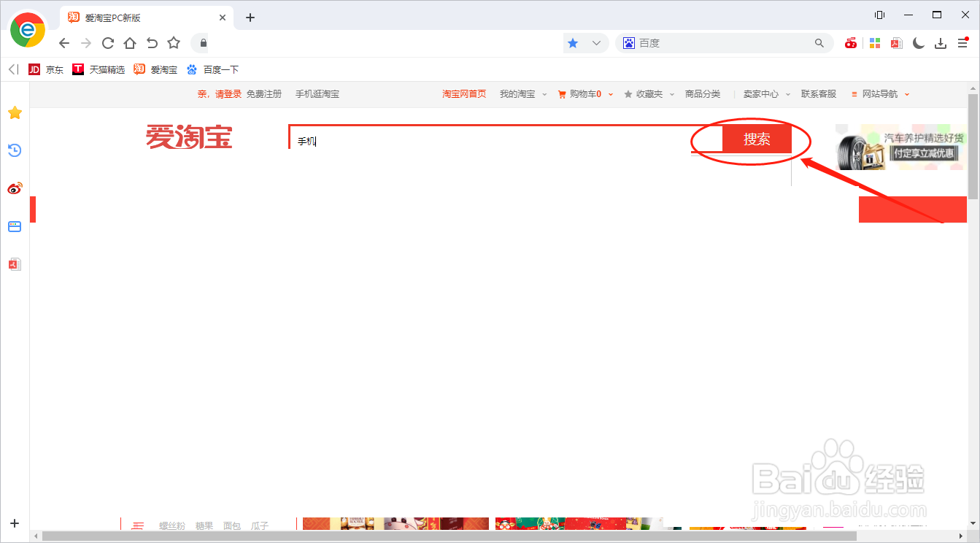Screen dimensions: 980x543
Task: Click the scroll up arrow of vertical scrollbar
Action: point(973,88)
